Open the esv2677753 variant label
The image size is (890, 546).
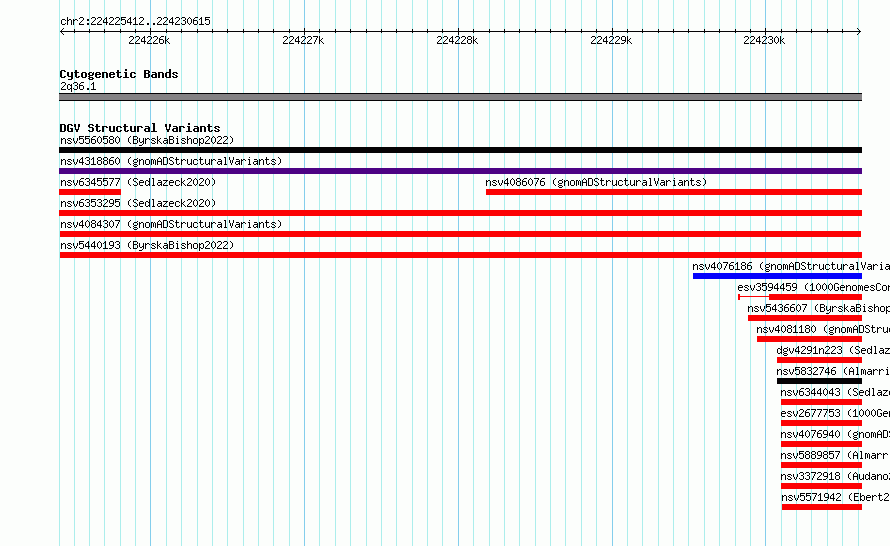(x=835, y=413)
